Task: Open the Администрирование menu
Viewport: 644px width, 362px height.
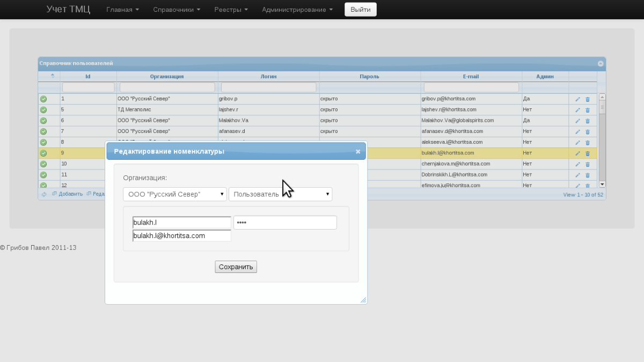Action: click(297, 10)
